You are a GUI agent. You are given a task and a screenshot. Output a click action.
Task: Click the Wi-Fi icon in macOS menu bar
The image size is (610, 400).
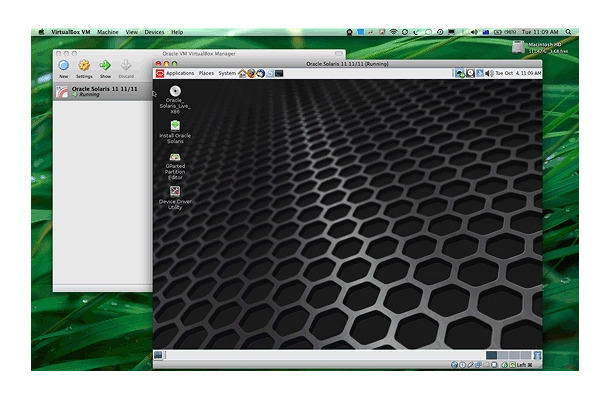click(x=393, y=32)
